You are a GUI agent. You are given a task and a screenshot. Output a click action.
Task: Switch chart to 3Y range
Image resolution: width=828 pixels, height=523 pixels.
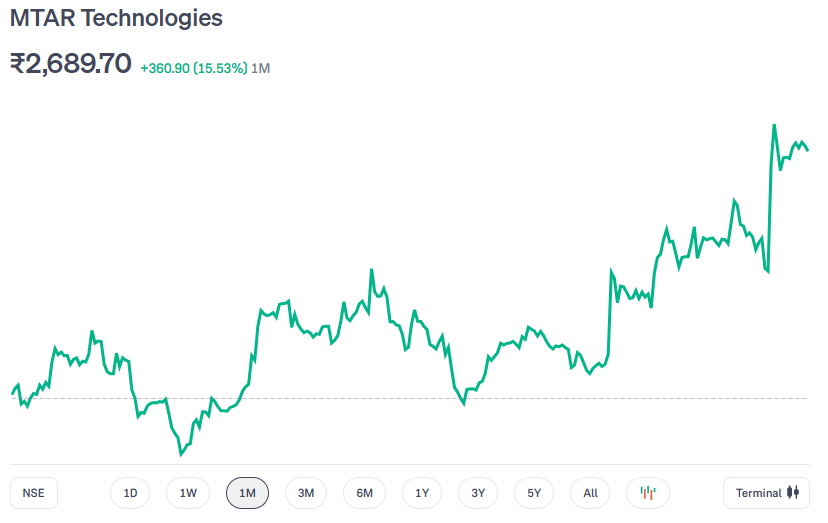coord(478,493)
